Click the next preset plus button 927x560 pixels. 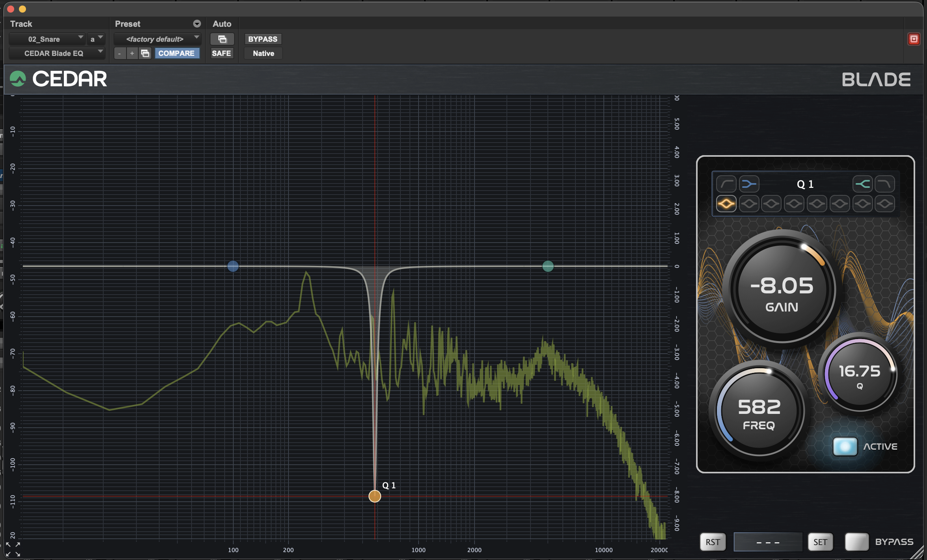132,53
